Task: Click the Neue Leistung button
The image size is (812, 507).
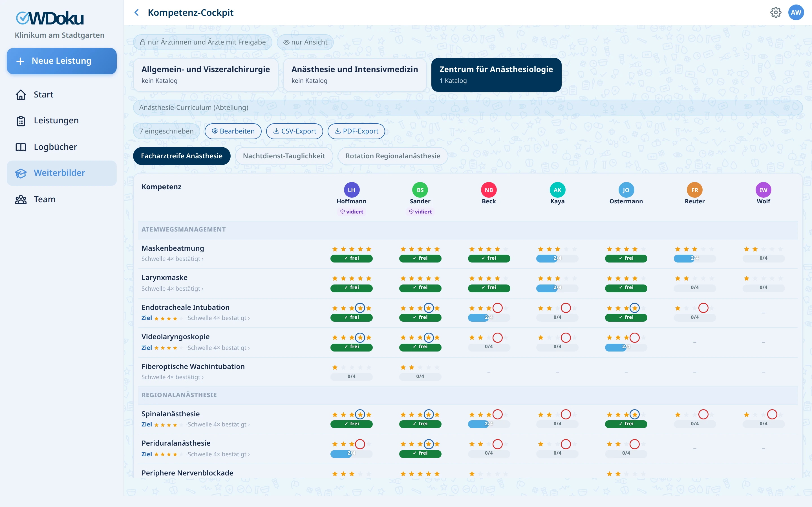Action: point(62,61)
